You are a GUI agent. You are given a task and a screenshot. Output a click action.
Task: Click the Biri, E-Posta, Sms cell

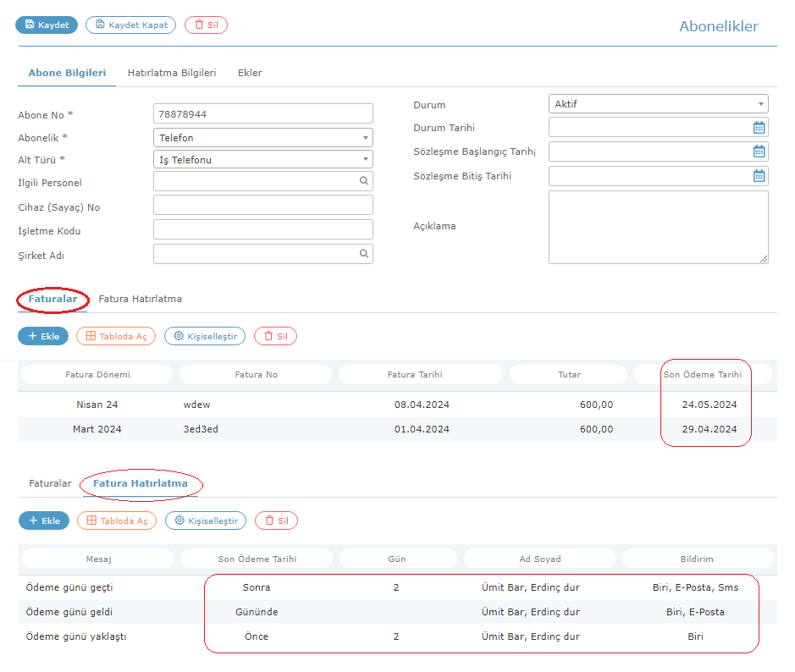tap(696, 587)
